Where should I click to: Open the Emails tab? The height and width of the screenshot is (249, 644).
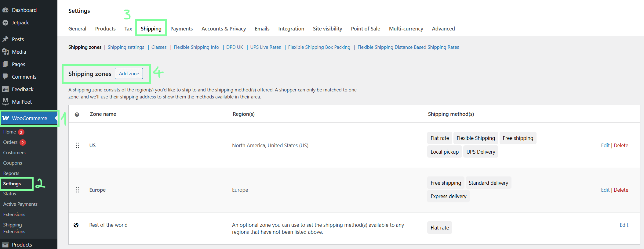coord(262,29)
